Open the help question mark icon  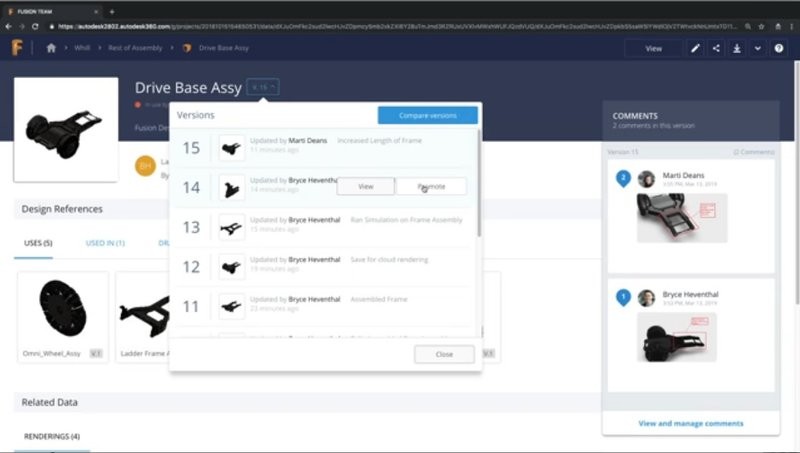(779, 48)
